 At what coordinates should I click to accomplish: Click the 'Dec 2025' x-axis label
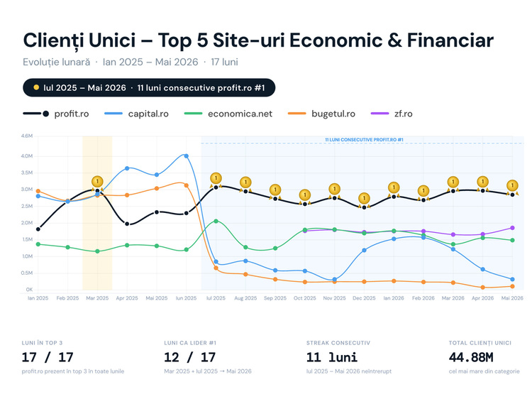pyautogui.click(x=364, y=298)
